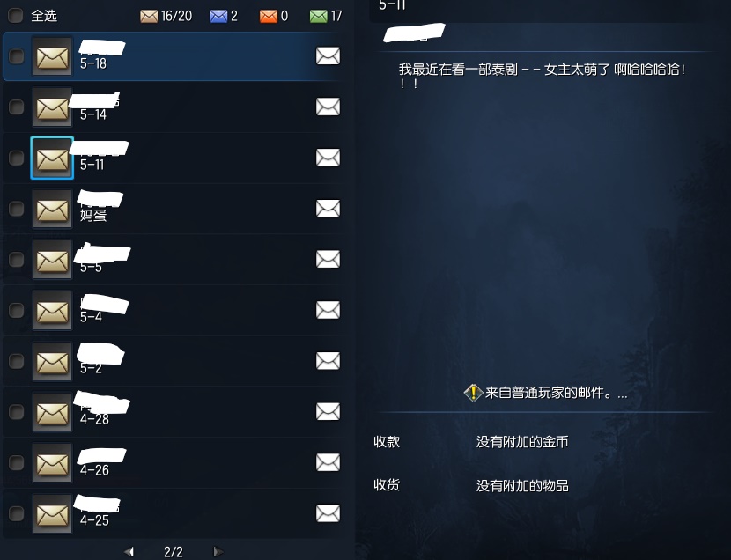
Task: Open the mail titled 妈蛋
Action: coord(173,209)
